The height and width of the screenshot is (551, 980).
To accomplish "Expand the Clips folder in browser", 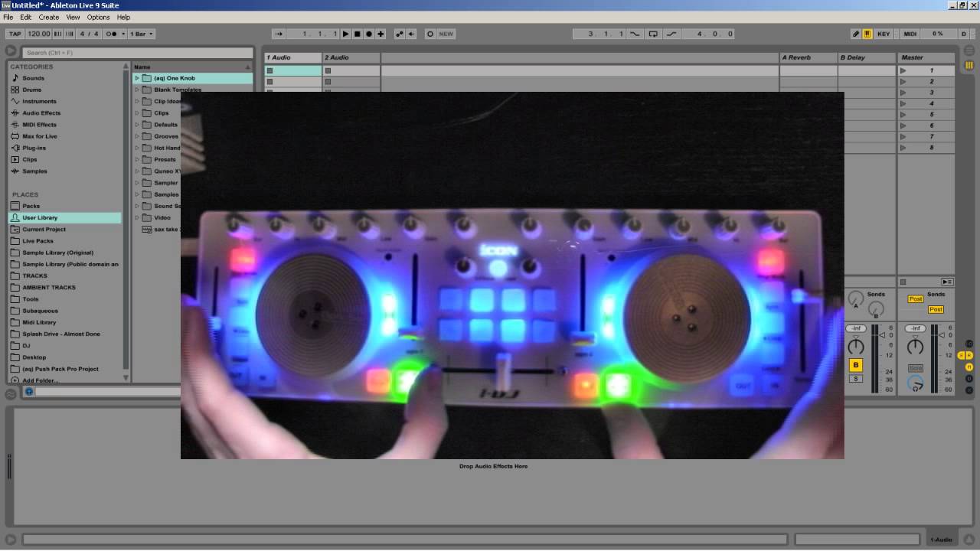I will (137, 113).
